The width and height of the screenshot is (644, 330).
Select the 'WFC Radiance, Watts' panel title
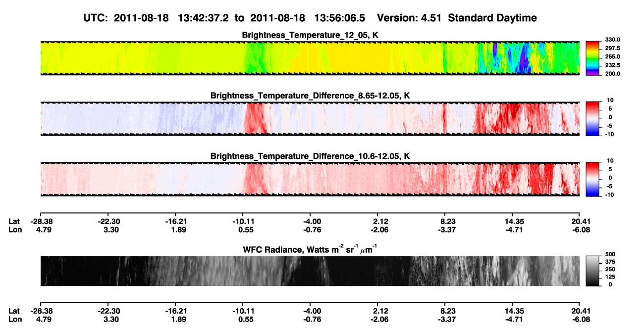pos(310,249)
